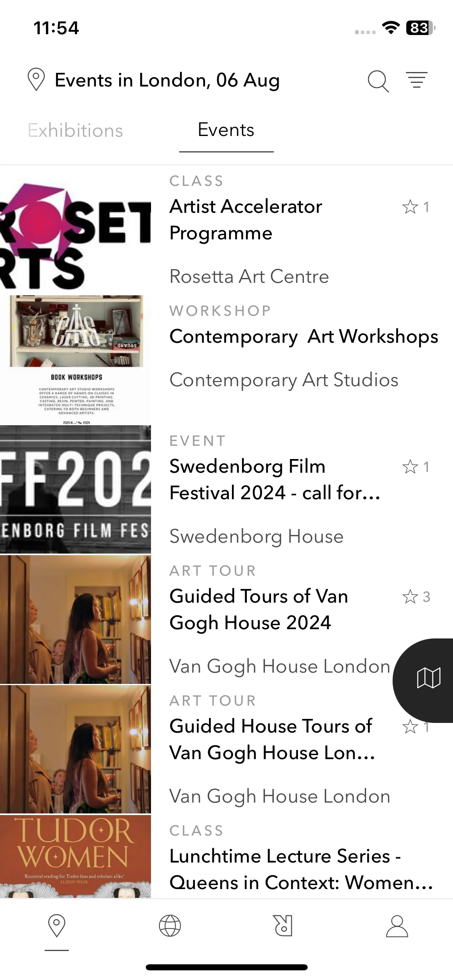Screen dimensions: 453x980
Task: Open the art guide icon in bottom bar
Action: 283,926
